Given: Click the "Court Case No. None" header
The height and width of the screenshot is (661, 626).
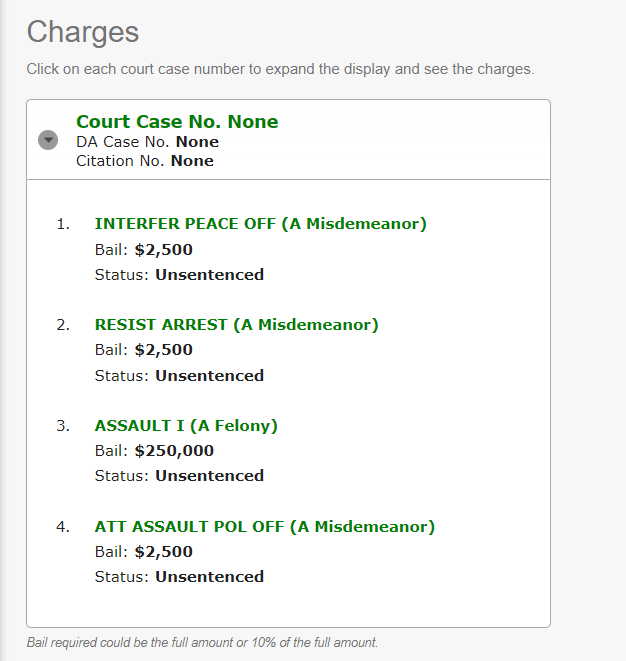Looking at the screenshot, I should tap(177, 122).
